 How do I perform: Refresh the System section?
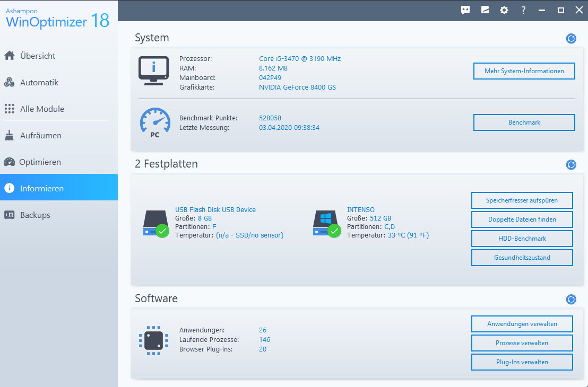[571, 38]
